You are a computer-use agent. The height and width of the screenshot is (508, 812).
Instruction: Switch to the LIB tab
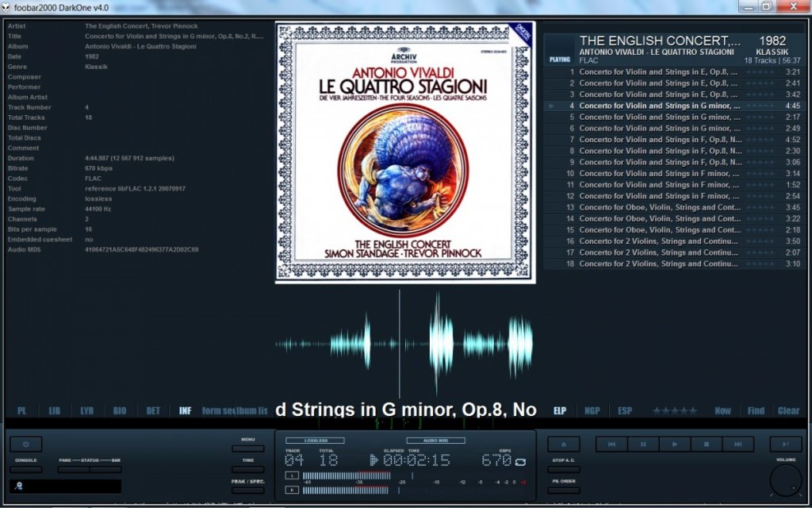[x=55, y=410]
